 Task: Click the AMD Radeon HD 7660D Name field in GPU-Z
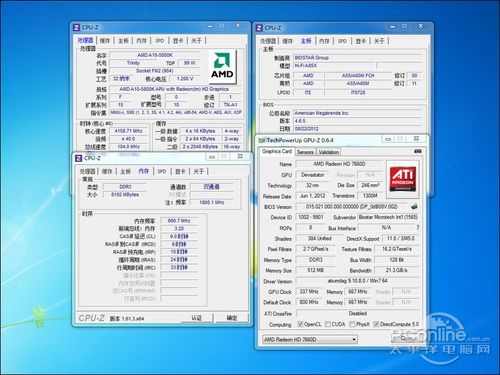339,164
